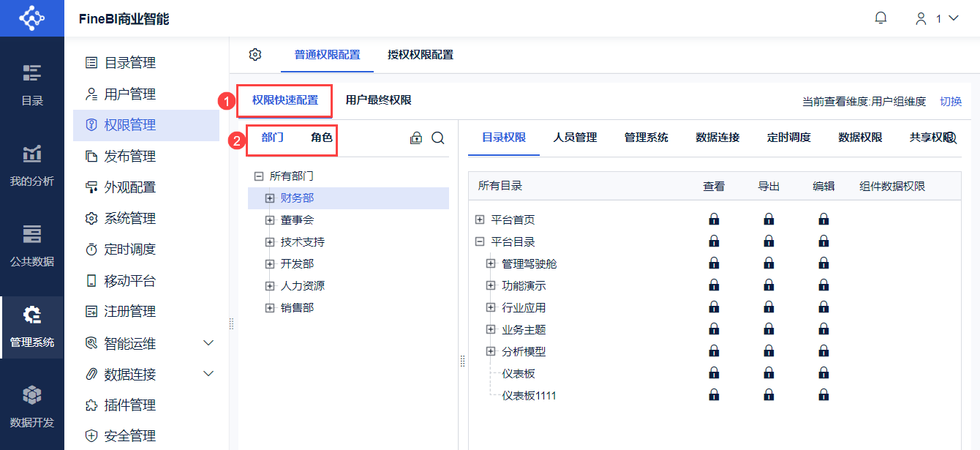Click the lock icon beside department search
980x450 pixels.
[416, 138]
